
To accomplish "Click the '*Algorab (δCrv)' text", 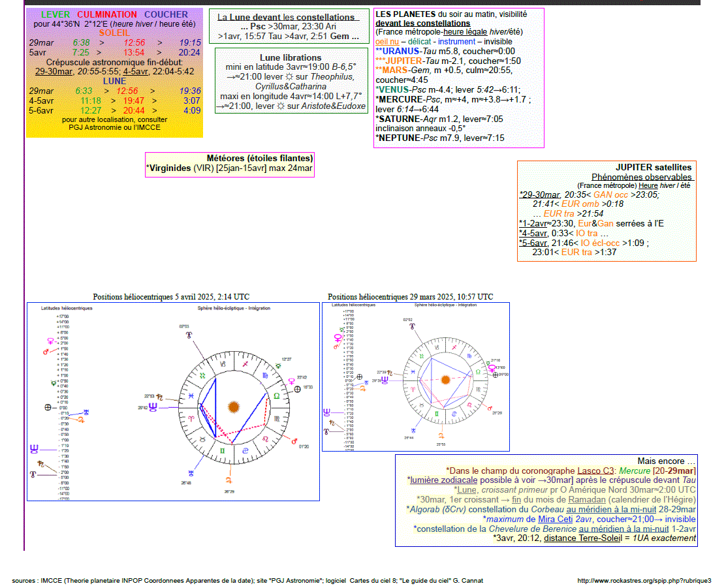I will 436,509.
